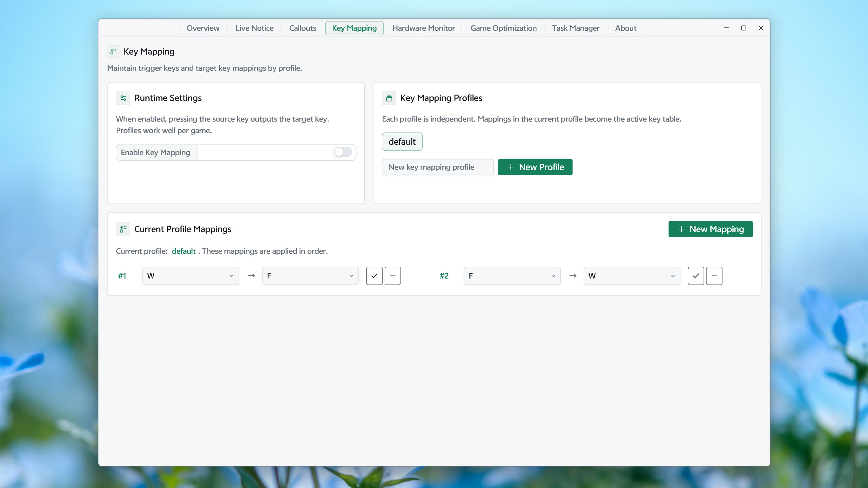Close the application window
Image resolution: width=868 pixels, height=488 pixels.
click(x=761, y=28)
